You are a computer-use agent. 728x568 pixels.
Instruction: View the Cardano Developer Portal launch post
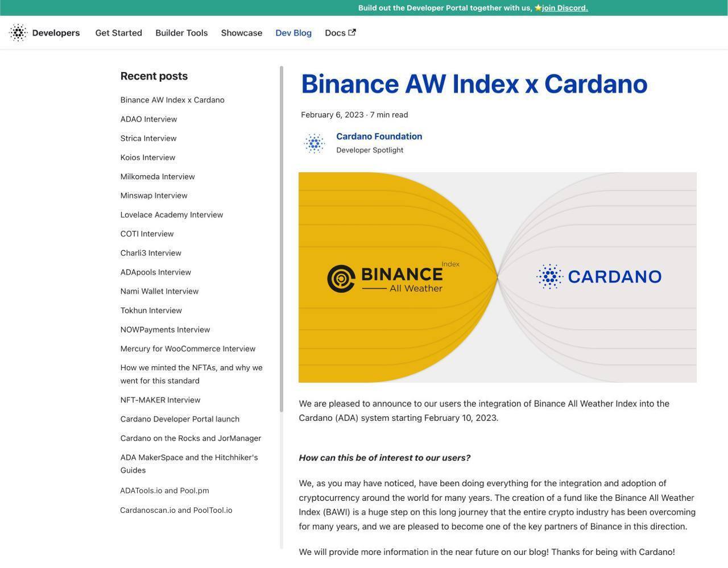click(180, 419)
